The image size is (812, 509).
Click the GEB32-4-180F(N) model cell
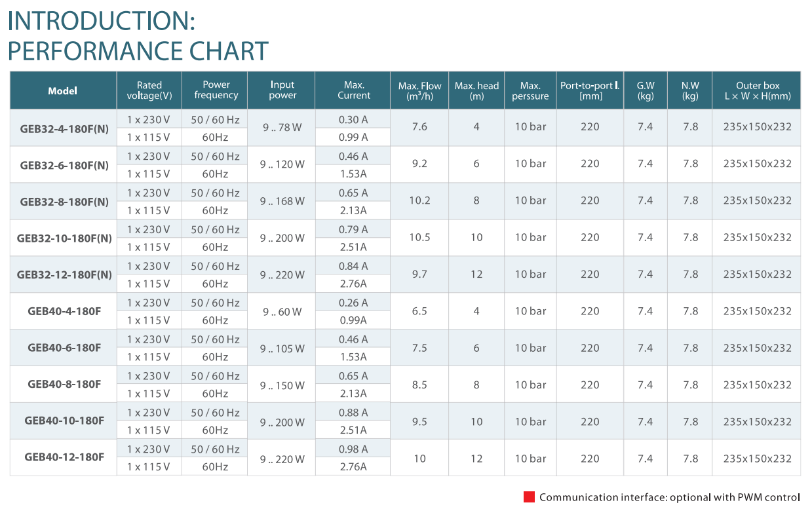pos(64,128)
